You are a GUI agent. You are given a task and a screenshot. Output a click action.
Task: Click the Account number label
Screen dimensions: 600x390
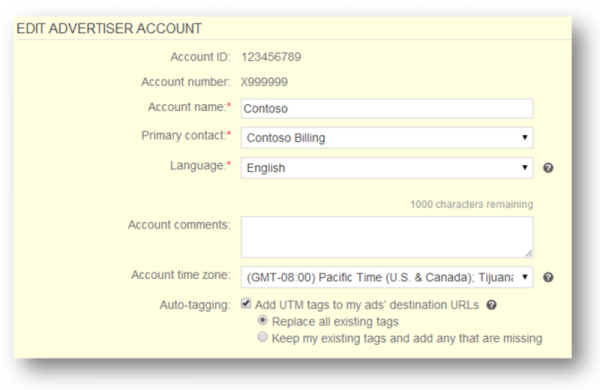pyautogui.click(x=186, y=82)
